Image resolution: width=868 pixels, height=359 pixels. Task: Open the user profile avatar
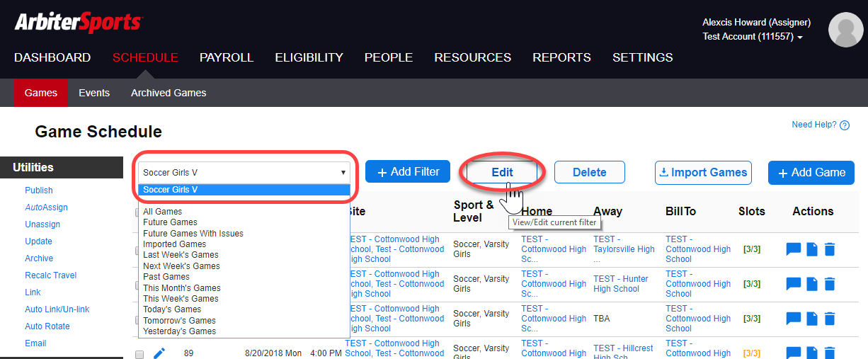(x=846, y=30)
